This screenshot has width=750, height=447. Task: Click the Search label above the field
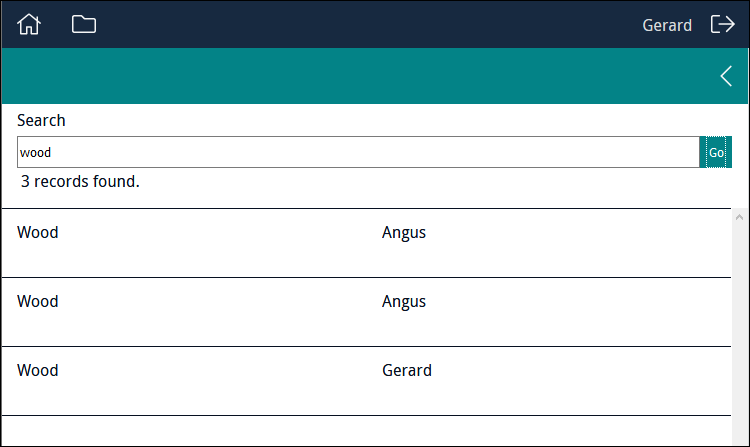[x=41, y=120]
